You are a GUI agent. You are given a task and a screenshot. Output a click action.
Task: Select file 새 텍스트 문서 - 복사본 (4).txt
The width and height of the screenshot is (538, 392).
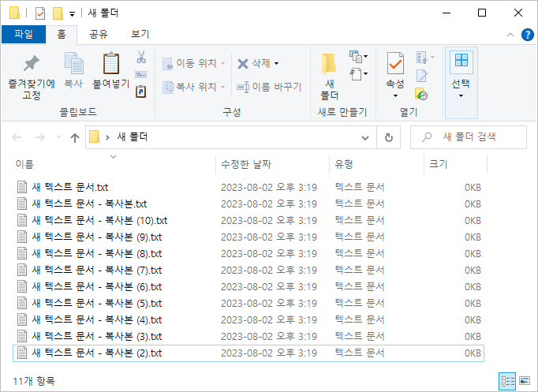[x=248, y=320]
